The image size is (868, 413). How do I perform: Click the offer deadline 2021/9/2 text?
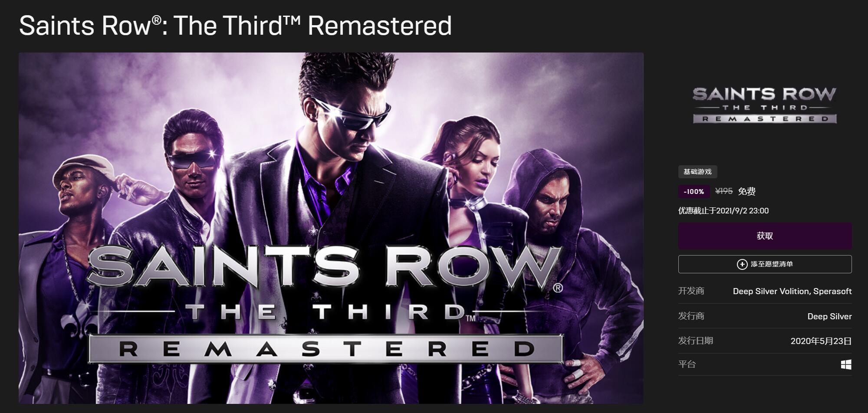pyautogui.click(x=723, y=211)
